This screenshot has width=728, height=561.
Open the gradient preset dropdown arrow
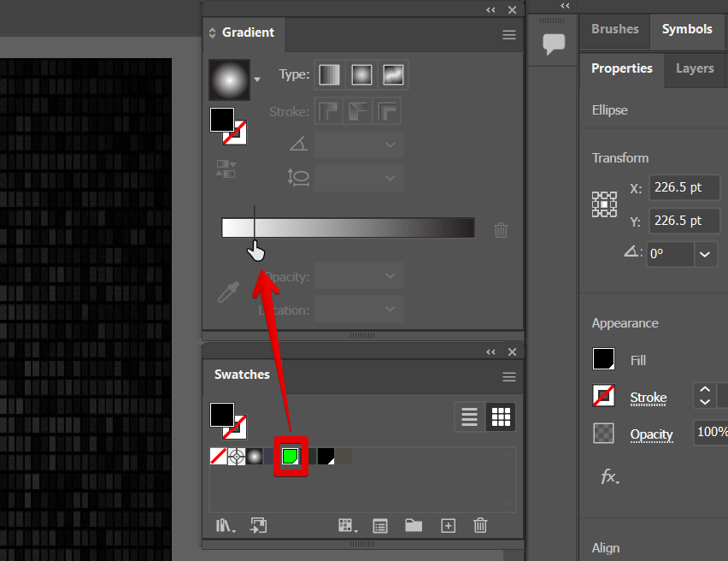tap(256, 80)
